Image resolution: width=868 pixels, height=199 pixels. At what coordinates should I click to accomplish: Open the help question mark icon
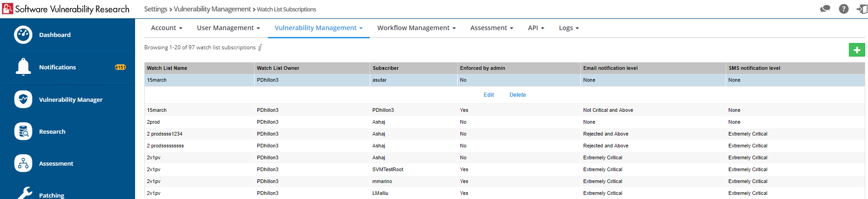[844, 9]
